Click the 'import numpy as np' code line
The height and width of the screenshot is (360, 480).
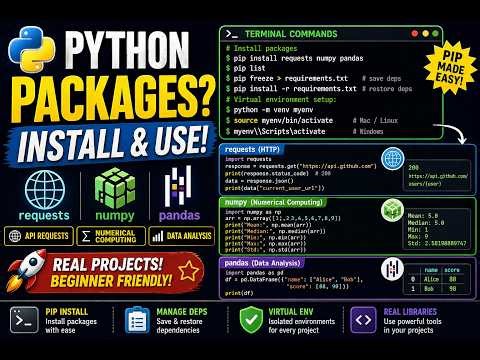253,212
